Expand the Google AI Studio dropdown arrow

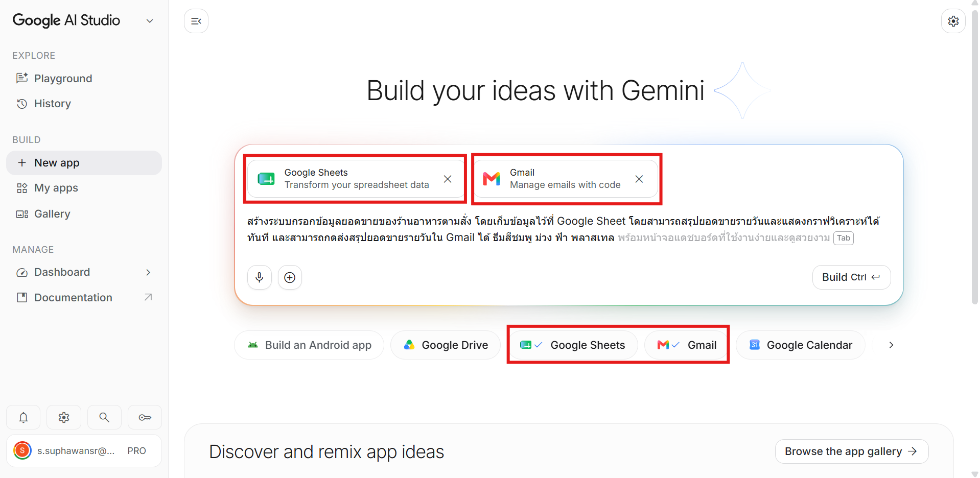[150, 21]
